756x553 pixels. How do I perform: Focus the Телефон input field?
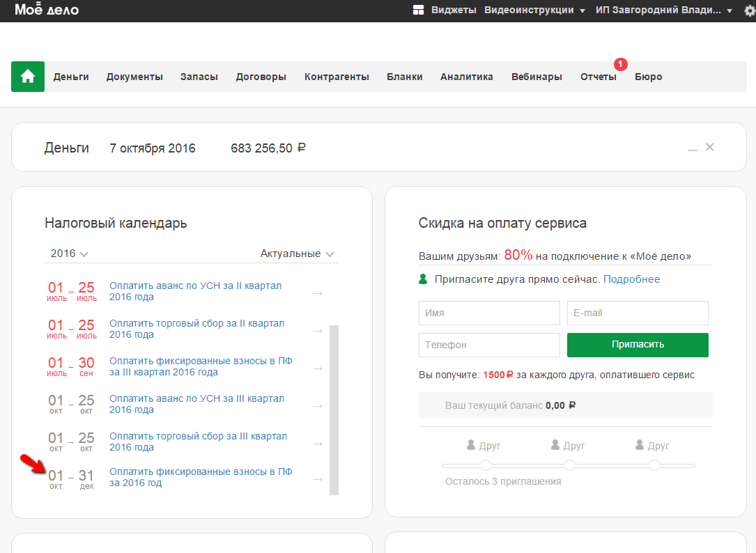[x=489, y=345]
